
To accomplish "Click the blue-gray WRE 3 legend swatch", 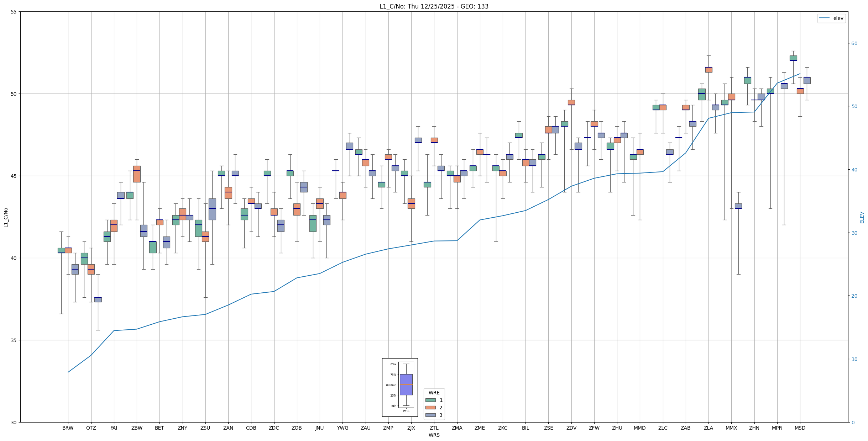I will (430, 415).
